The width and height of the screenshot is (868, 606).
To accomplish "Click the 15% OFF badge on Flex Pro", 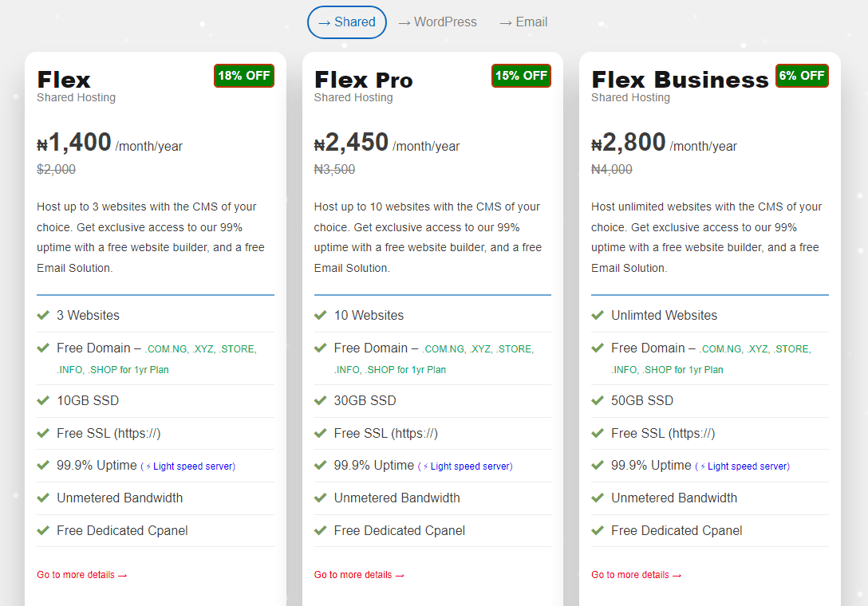I will tap(521, 76).
